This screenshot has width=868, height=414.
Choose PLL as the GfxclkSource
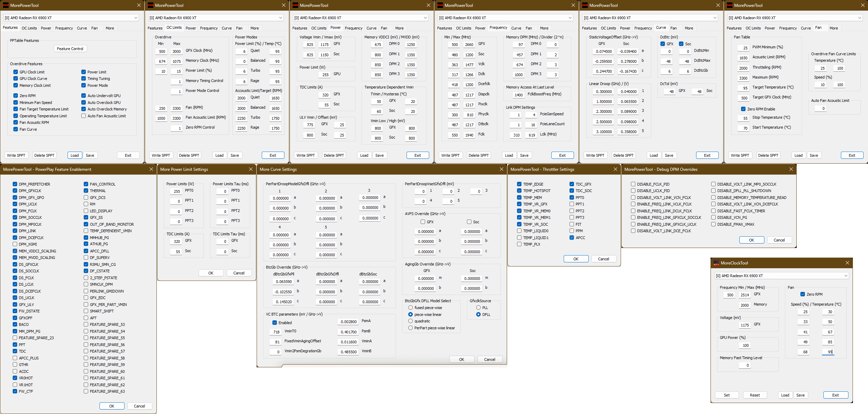(478, 308)
